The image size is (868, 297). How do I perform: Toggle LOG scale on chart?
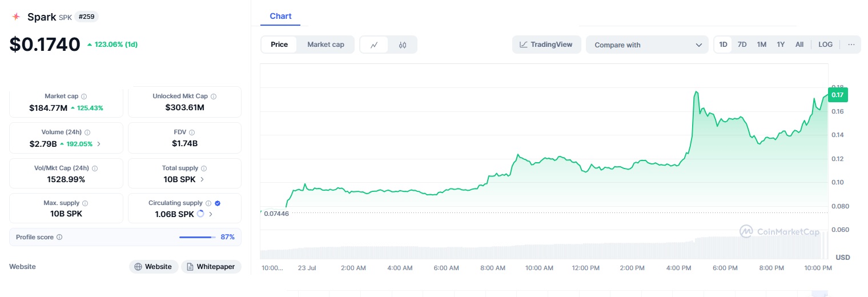click(825, 45)
